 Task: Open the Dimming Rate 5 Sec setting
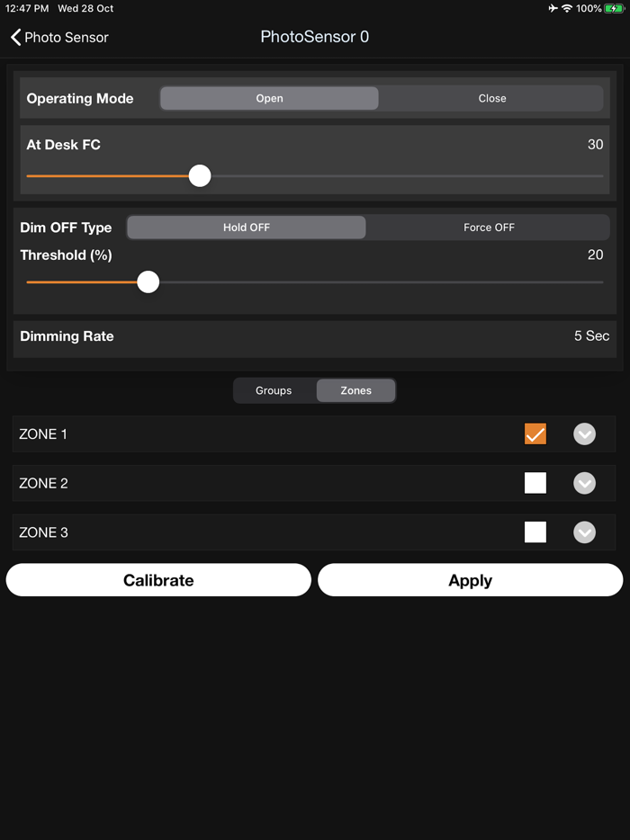pos(315,336)
